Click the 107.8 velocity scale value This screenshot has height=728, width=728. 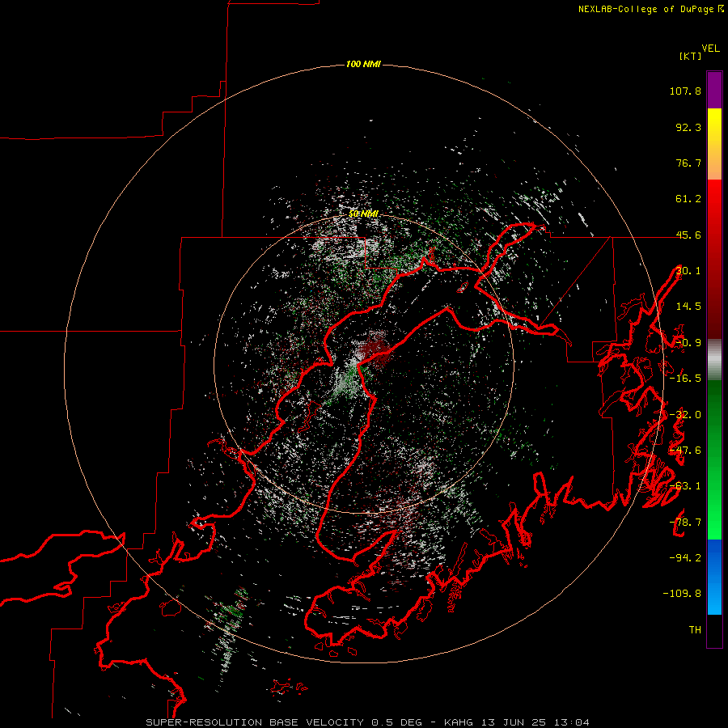coord(685,91)
